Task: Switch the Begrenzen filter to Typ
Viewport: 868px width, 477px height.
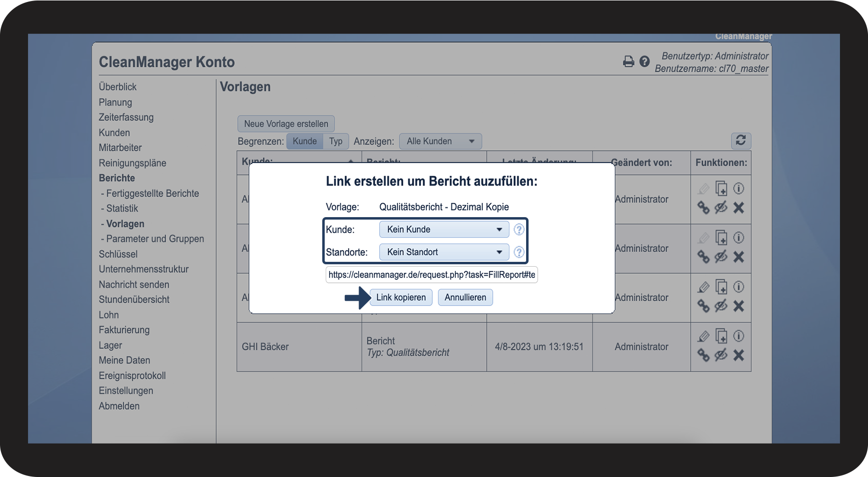Action: pos(336,141)
